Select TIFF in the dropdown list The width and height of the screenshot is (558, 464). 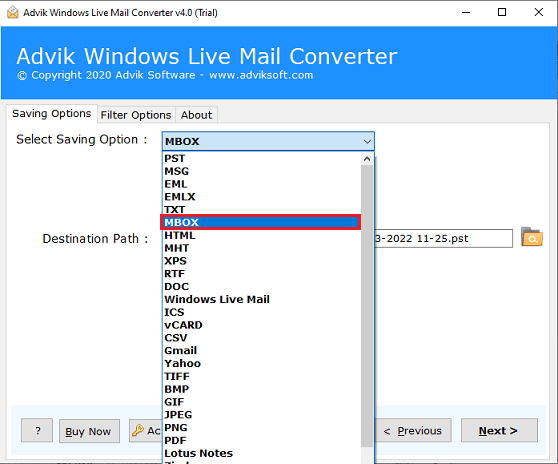[x=262, y=376]
